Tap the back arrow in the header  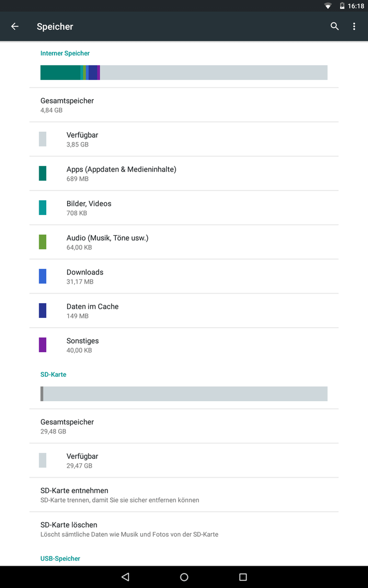click(15, 26)
